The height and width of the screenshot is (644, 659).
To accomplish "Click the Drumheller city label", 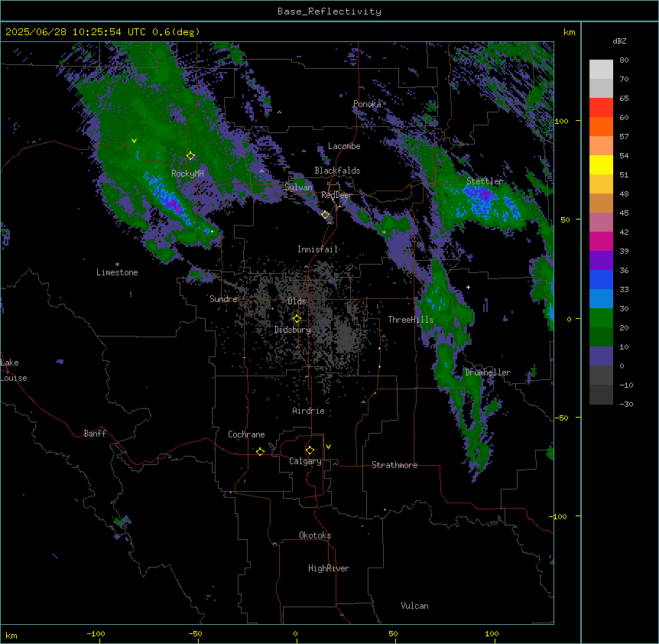I will [x=488, y=372].
